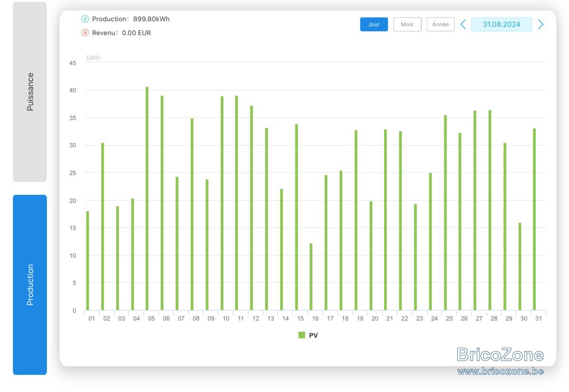The width and height of the screenshot is (569, 392).
Task: Click the PV legend label
Action: [313, 335]
